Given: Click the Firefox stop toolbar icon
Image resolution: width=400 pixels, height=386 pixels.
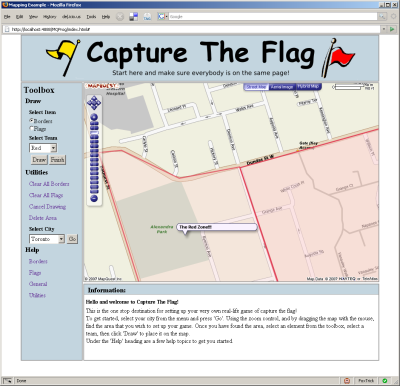Looking at the screenshot, I should [120, 17].
